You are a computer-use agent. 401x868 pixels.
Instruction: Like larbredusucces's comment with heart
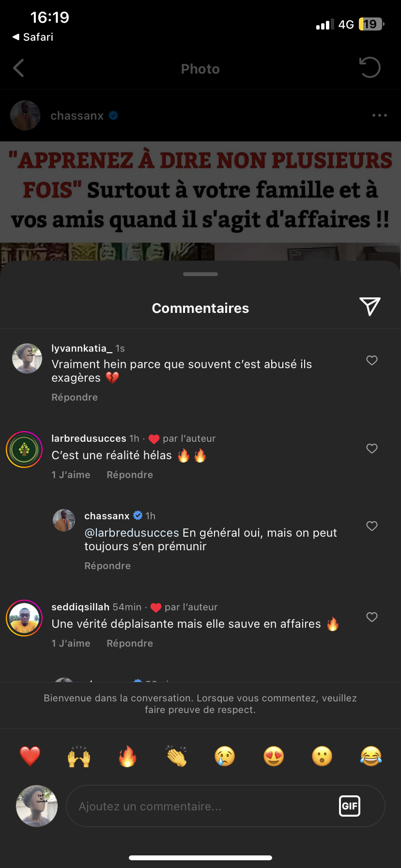[372, 449]
